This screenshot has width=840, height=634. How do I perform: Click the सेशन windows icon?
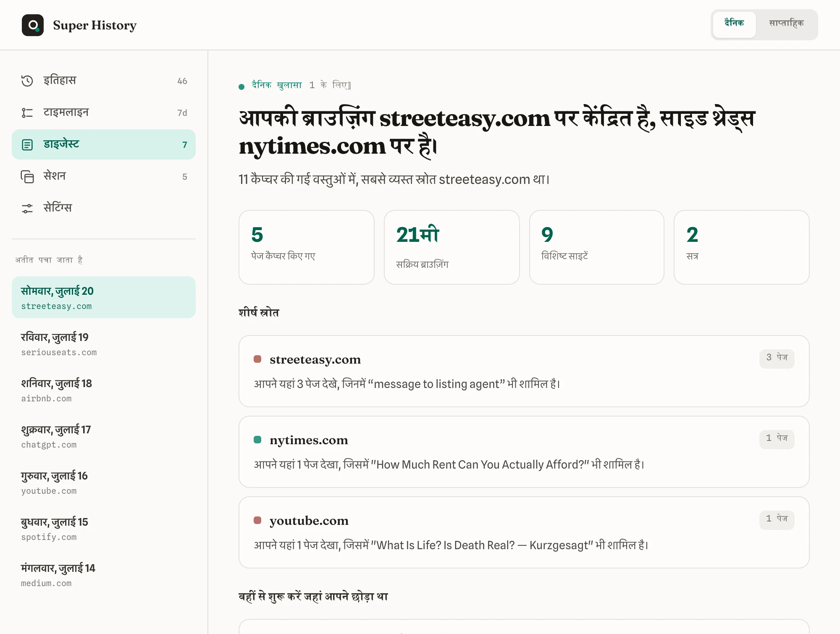[x=27, y=176]
